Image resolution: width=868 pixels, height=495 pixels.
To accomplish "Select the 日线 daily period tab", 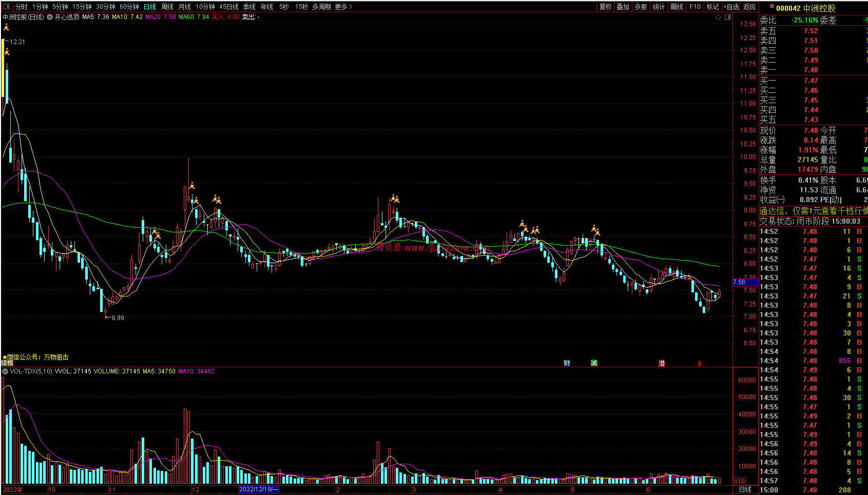I will click(x=150, y=7).
